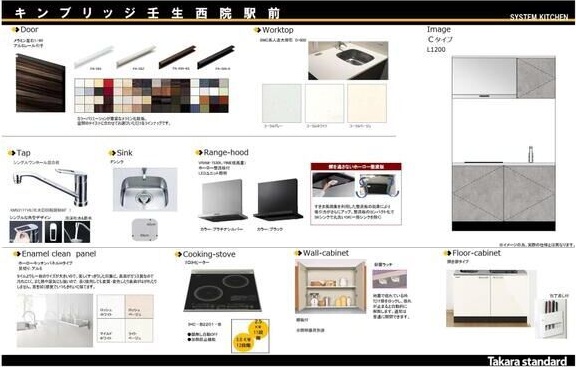Choose the coral beige worktop swatch

tap(367, 103)
